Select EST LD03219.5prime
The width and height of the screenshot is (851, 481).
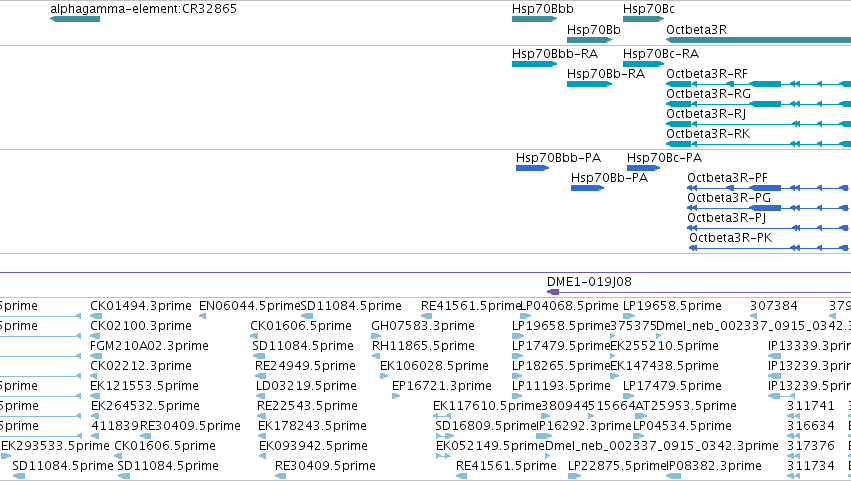coord(261,397)
